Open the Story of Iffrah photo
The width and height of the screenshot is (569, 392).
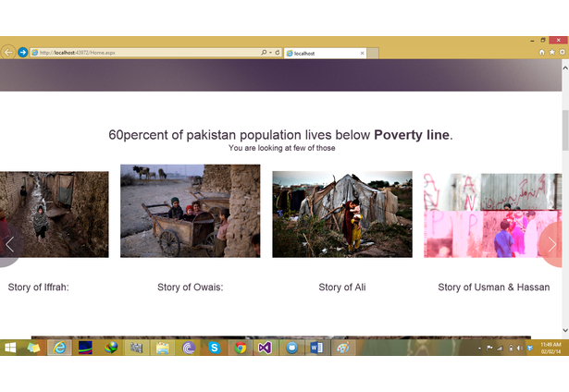54,214
